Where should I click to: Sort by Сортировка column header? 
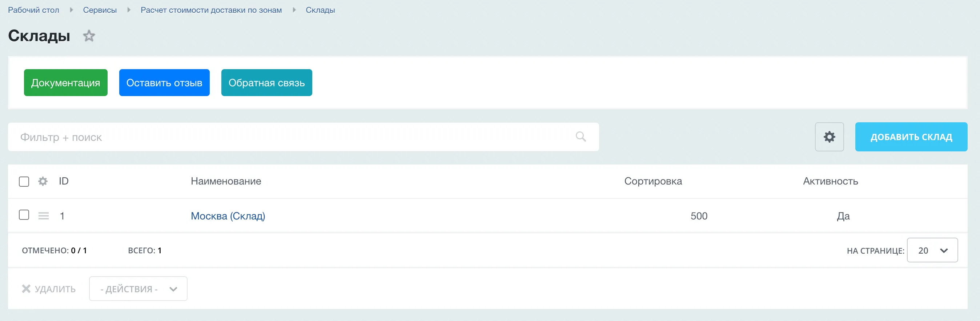click(653, 181)
